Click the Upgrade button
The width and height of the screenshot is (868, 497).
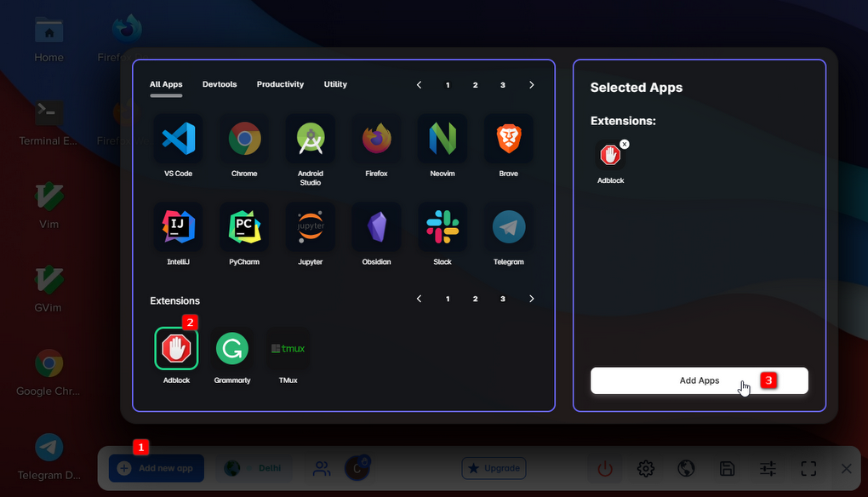click(x=494, y=468)
